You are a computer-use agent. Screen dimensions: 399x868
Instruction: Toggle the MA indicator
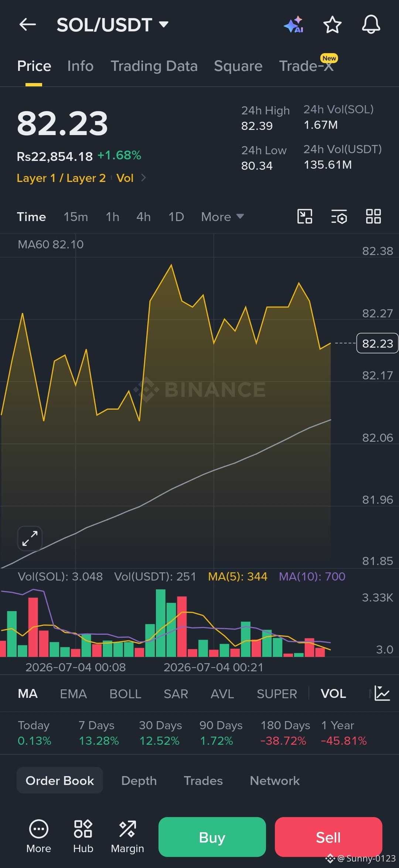pos(28,693)
